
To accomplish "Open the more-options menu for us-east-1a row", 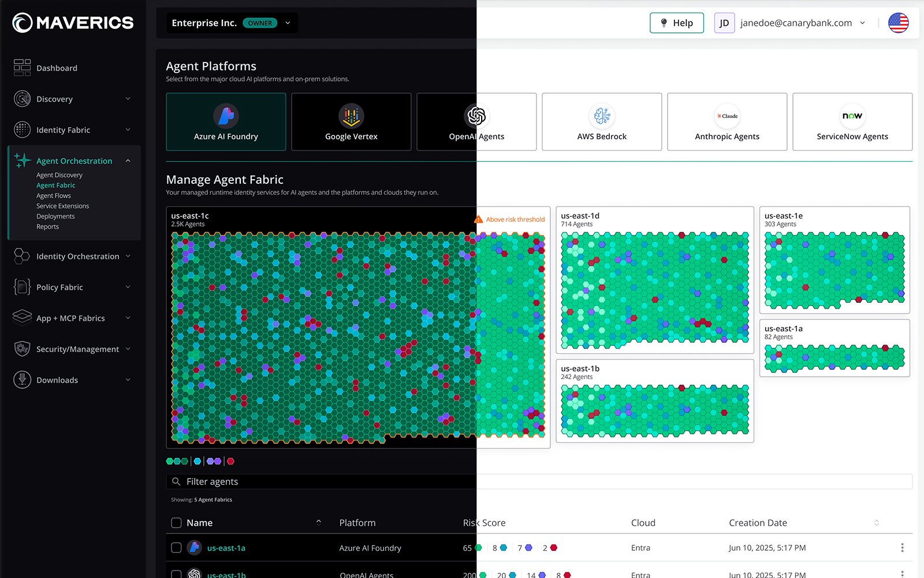I will click(x=902, y=547).
